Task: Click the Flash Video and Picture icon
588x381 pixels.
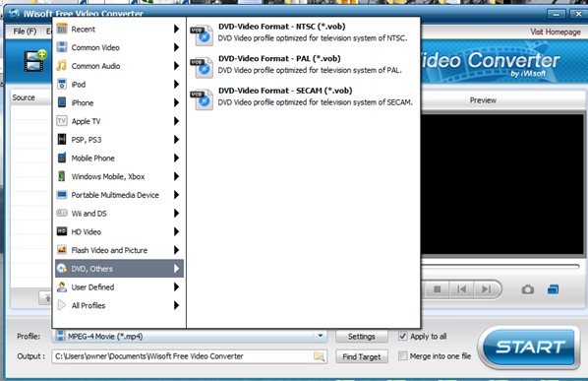Action: click(62, 250)
